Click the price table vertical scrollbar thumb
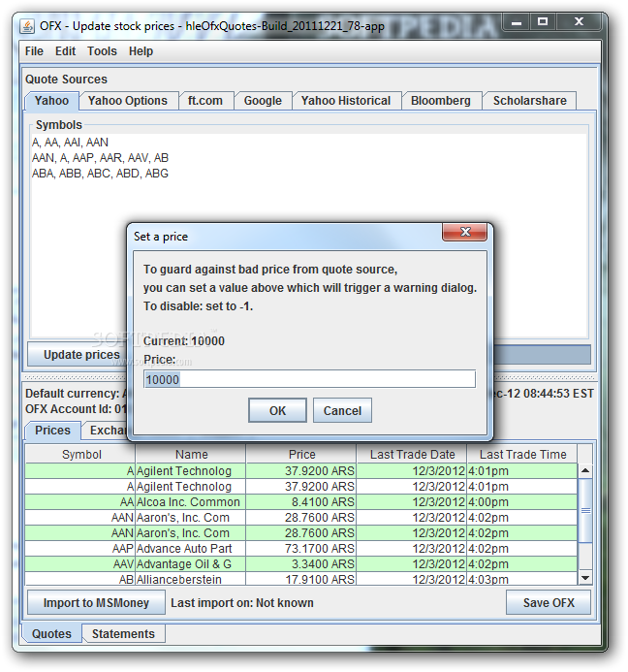The width and height of the screenshot is (628, 672). click(x=585, y=510)
